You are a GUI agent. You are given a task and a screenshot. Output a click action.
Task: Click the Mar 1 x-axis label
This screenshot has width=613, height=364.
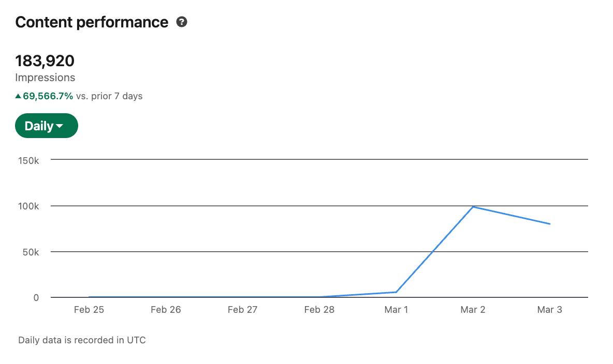396,310
